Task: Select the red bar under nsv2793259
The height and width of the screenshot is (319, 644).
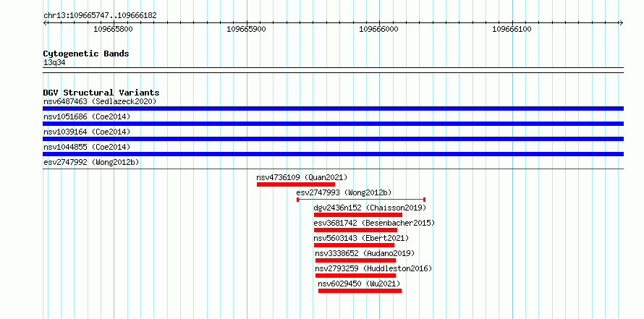Action: [x=356, y=276]
